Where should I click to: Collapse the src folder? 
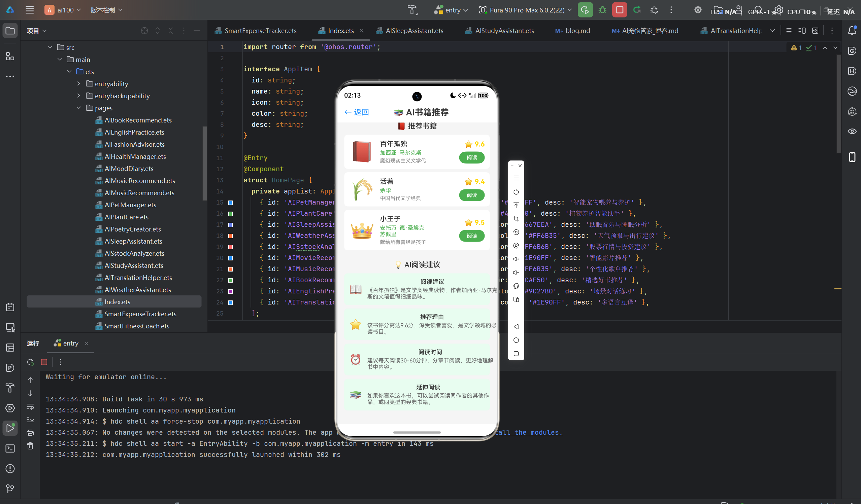tap(50, 47)
